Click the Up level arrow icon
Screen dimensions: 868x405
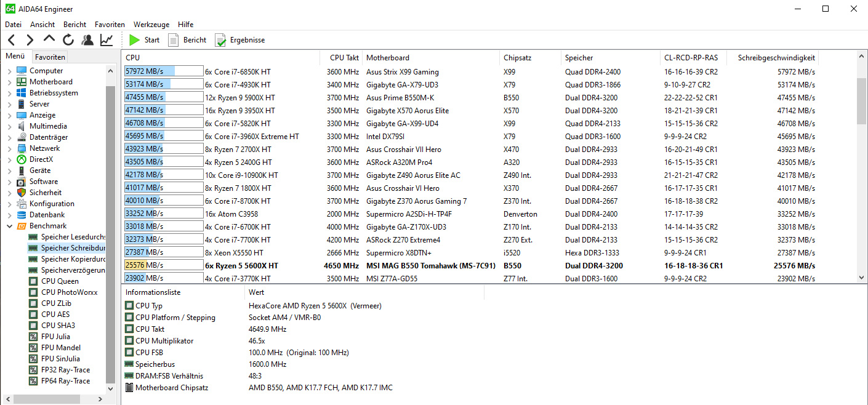click(x=49, y=39)
